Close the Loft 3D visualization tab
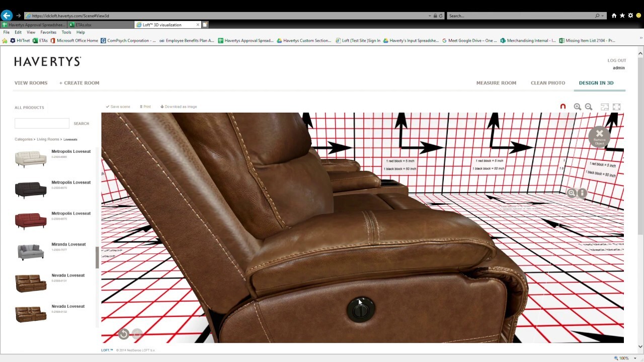644x362 pixels. [x=198, y=25]
